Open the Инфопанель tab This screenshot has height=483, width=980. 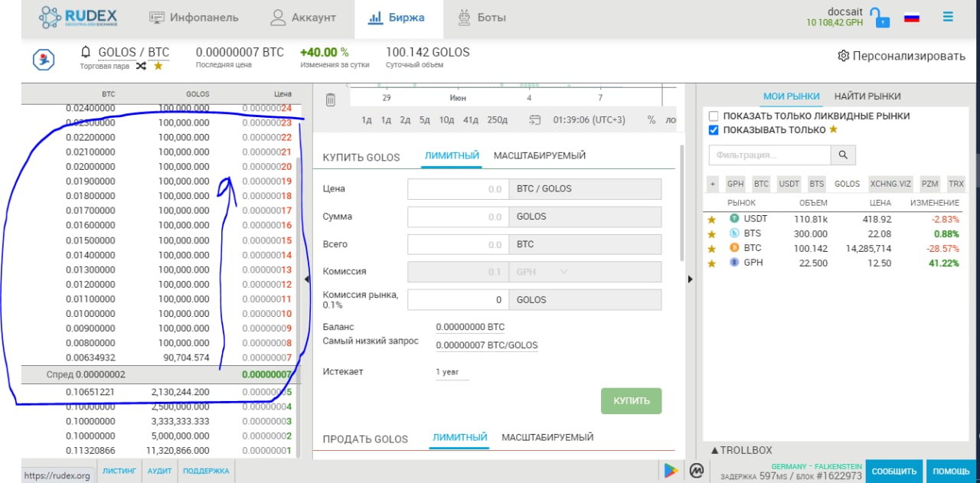[x=194, y=18]
